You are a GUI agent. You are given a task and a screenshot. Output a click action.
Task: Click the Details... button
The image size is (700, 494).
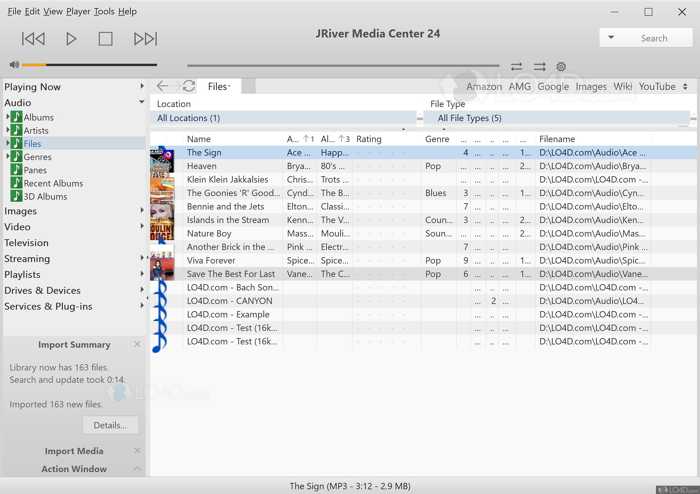(110, 425)
